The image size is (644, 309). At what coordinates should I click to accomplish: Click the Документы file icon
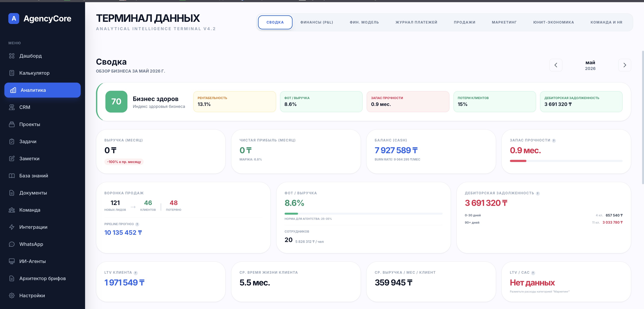(12, 193)
